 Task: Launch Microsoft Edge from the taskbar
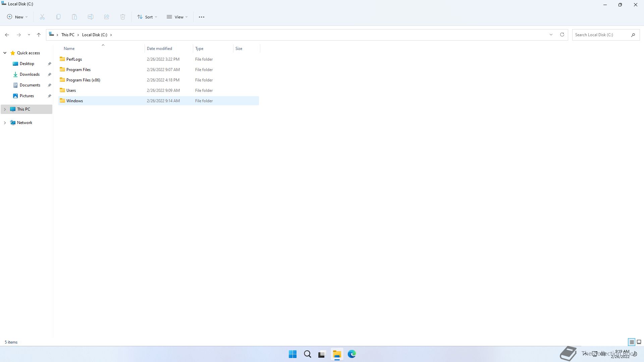click(352, 354)
